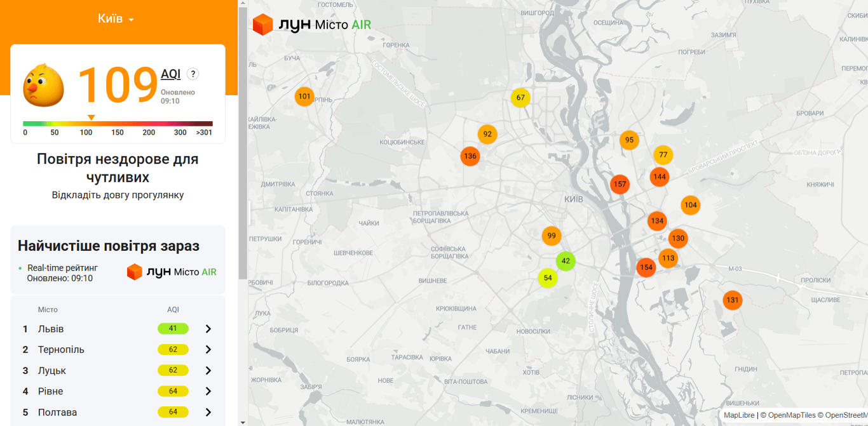The height and width of the screenshot is (426, 868).
Task: Open the 67 AQI station marker
Action: [x=520, y=98]
